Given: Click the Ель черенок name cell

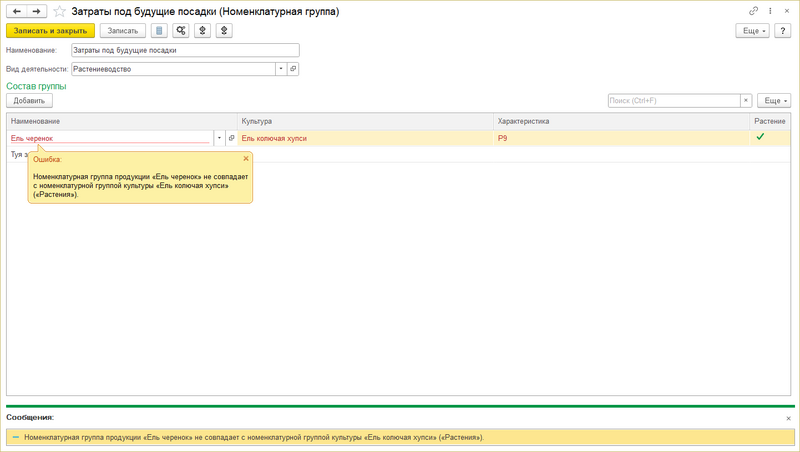Looking at the screenshot, I should pyautogui.click(x=110, y=138).
